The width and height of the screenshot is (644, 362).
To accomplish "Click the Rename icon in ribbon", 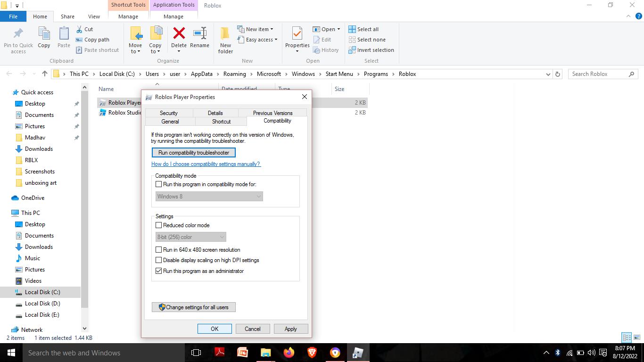I will [199, 34].
